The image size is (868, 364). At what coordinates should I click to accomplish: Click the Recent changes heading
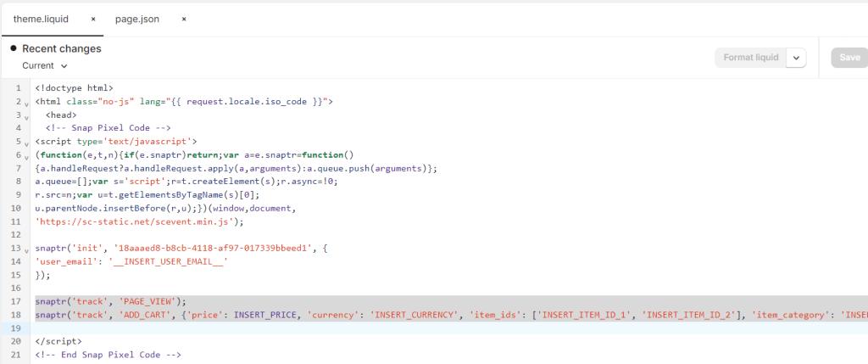click(x=61, y=48)
